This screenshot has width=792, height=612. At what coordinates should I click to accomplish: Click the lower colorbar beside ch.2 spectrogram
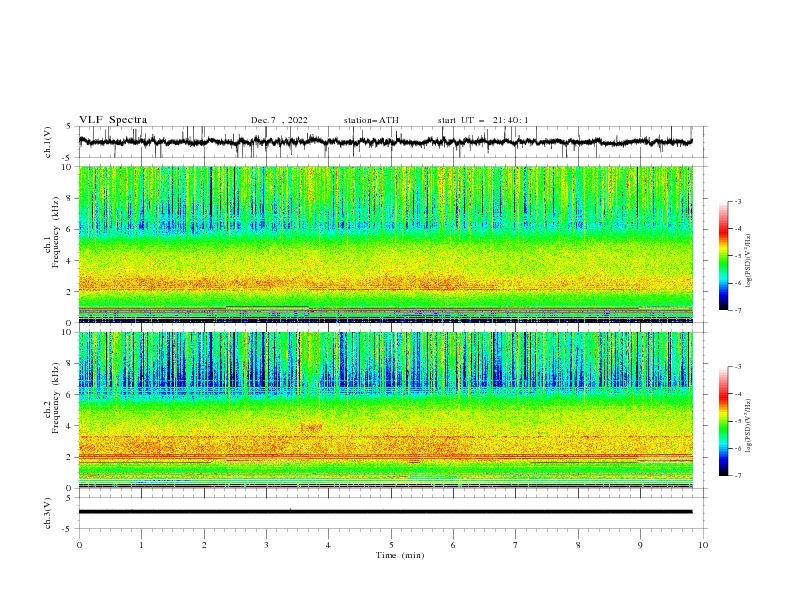pos(723,421)
